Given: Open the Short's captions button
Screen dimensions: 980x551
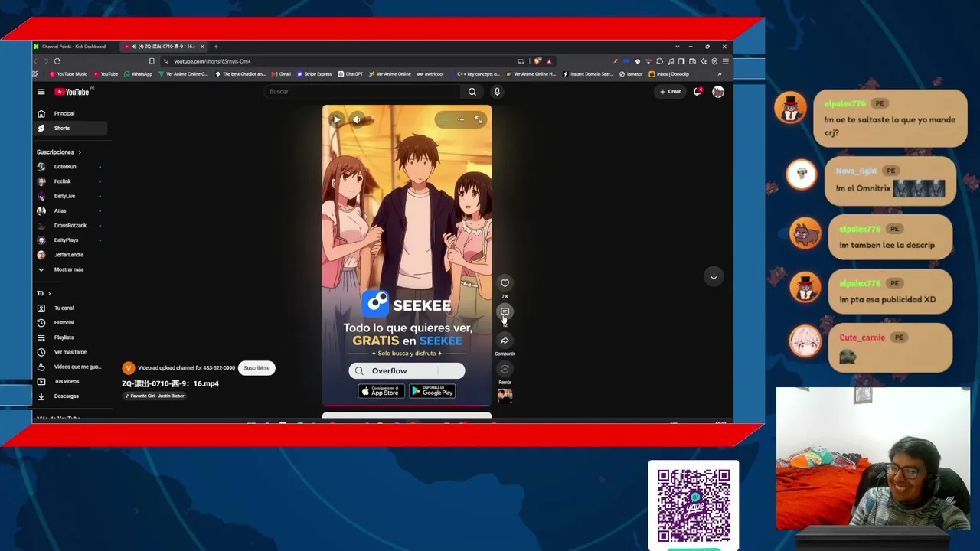Looking at the screenshot, I should (x=444, y=119).
